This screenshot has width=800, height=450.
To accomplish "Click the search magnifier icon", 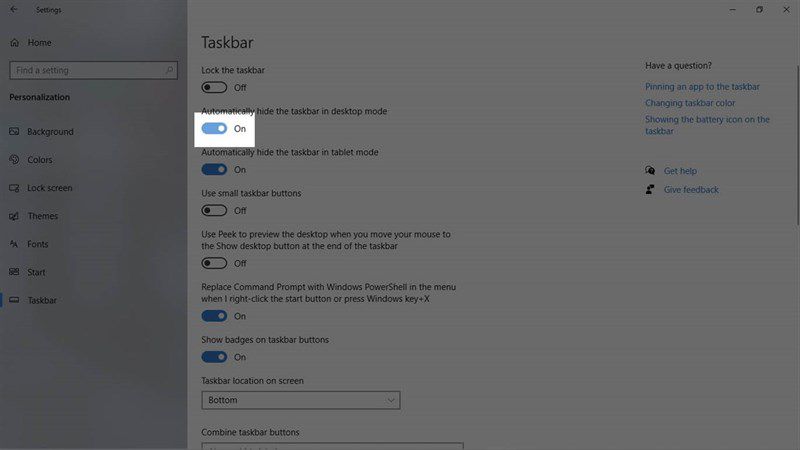I will [169, 70].
